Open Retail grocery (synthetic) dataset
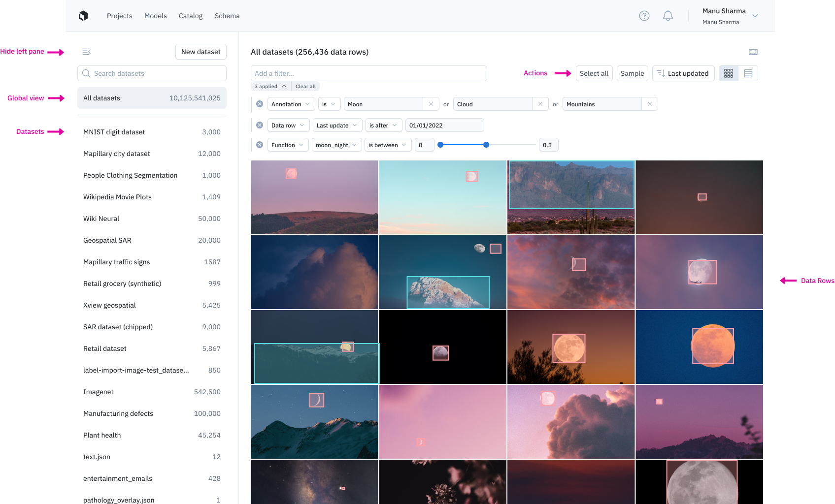 coord(152,283)
